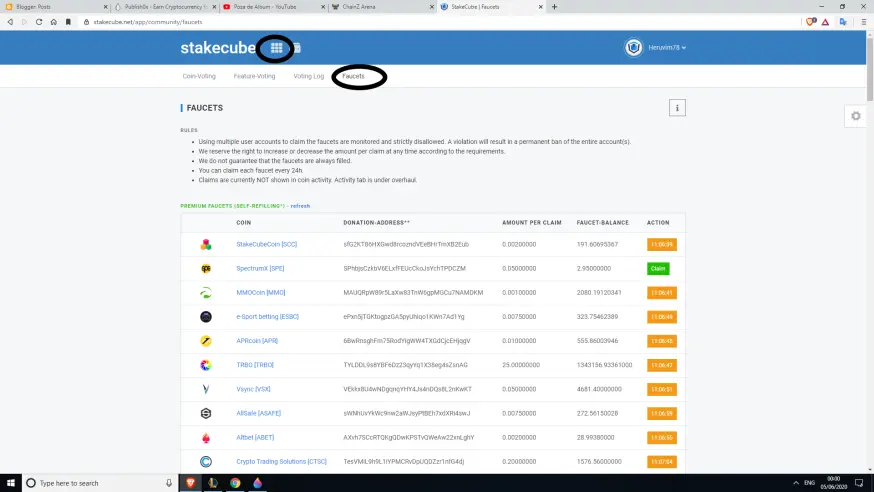Open the stakecube apps grid icon
Viewport: 874px width, 492px height.
276,48
